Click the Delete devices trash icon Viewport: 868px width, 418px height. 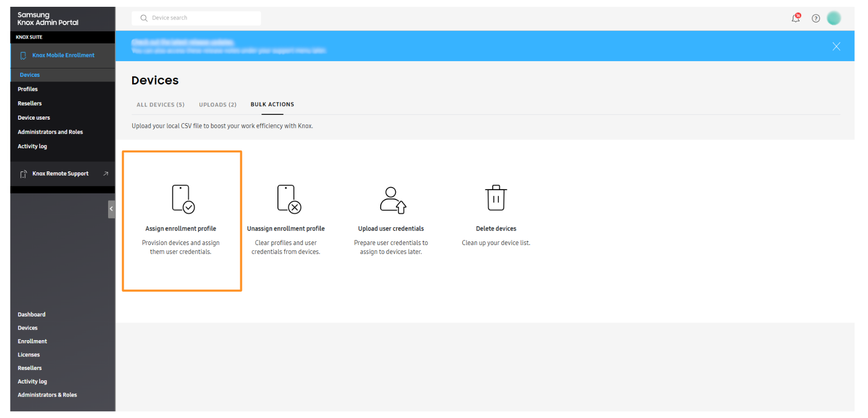tap(496, 198)
